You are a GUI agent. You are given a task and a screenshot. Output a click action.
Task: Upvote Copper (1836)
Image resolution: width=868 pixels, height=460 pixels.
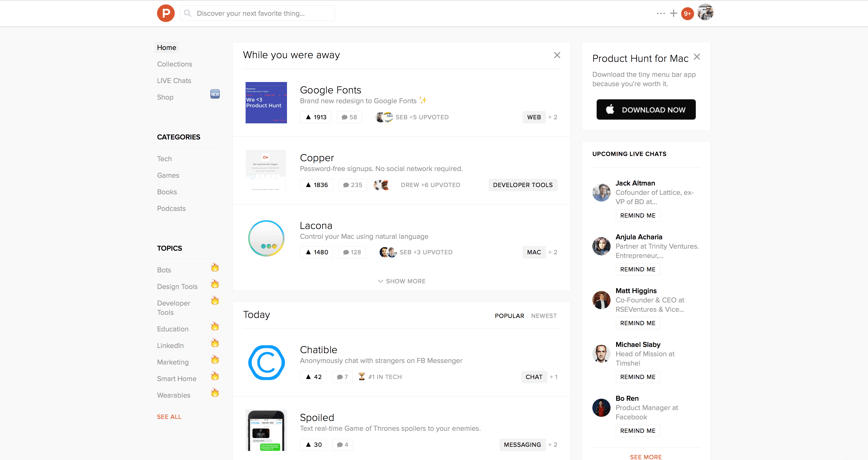pos(317,185)
